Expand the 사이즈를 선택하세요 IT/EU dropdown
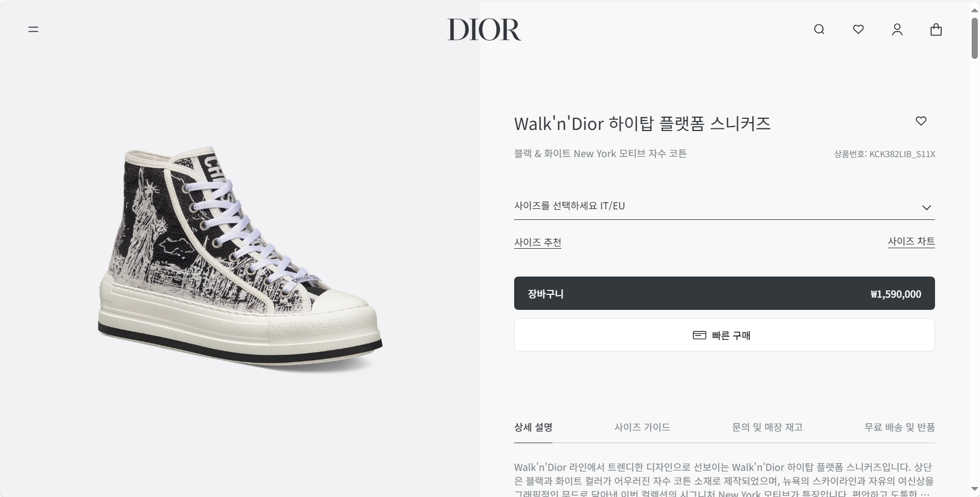Image resolution: width=980 pixels, height=497 pixels. coord(724,206)
